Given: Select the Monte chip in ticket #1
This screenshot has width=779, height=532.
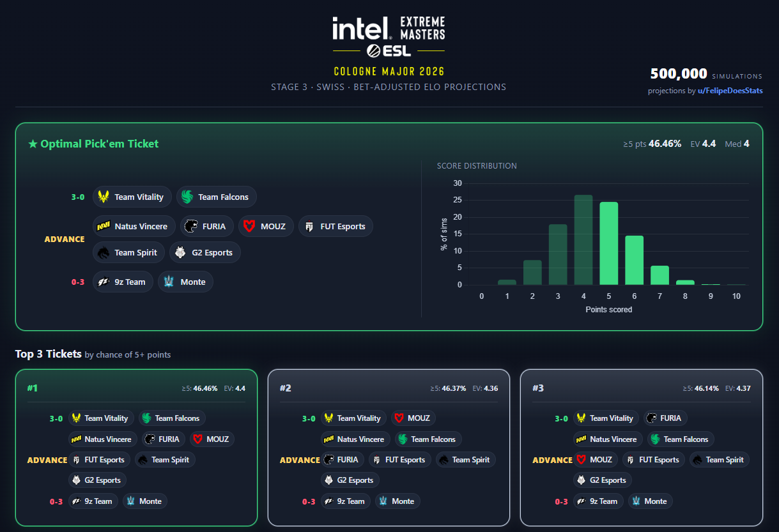Looking at the screenshot, I should (145, 501).
